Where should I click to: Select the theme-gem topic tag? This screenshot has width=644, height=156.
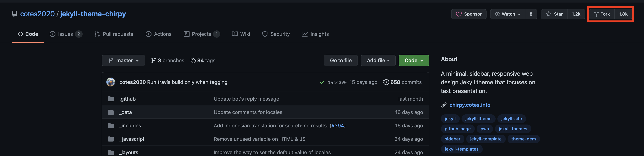coord(523,139)
